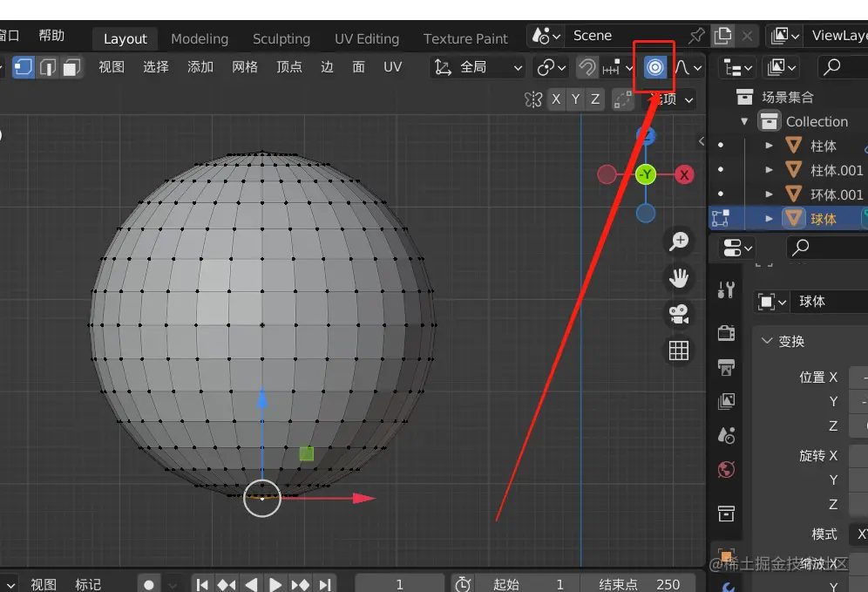This screenshot has width=868, height=592.
Task: Enable proportional editing toggle
Action: click(654, 67)
